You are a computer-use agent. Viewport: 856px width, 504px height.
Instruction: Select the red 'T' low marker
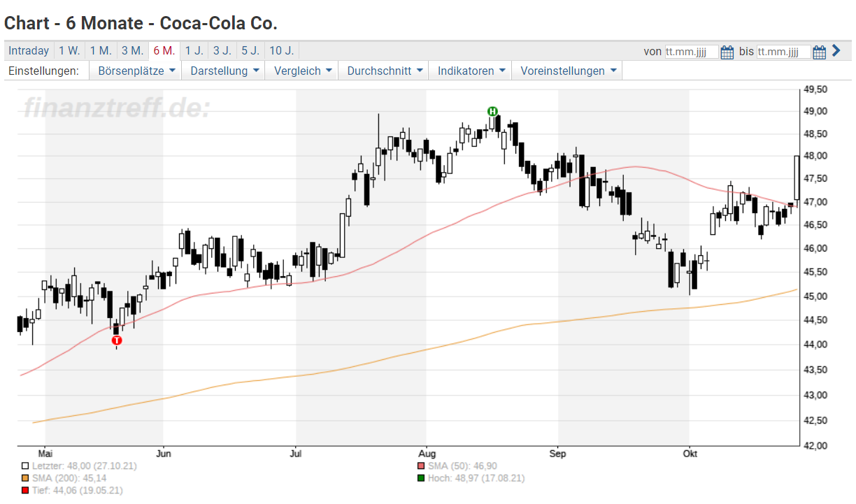(x=117, y=340)
